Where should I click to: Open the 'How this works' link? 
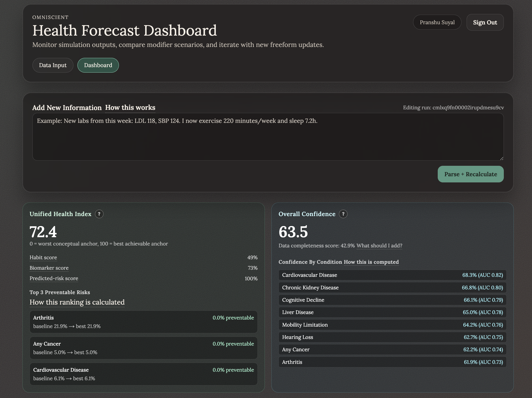130,108
